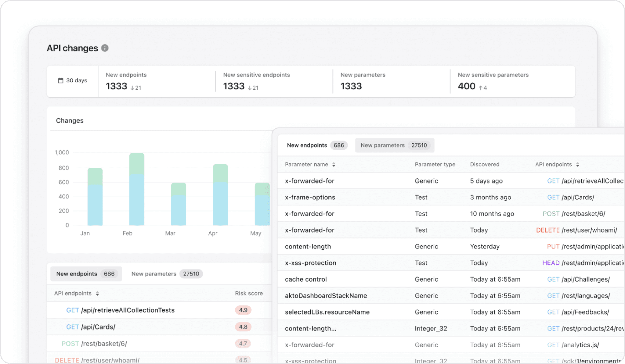
Task: Sort the parameters table by API endpoints column
Action: coord(578,164)
